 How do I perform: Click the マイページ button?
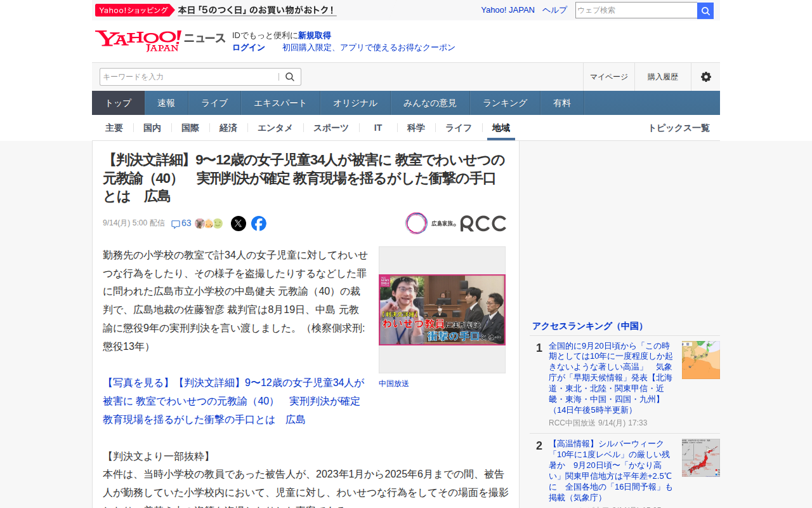pos(609,77)
